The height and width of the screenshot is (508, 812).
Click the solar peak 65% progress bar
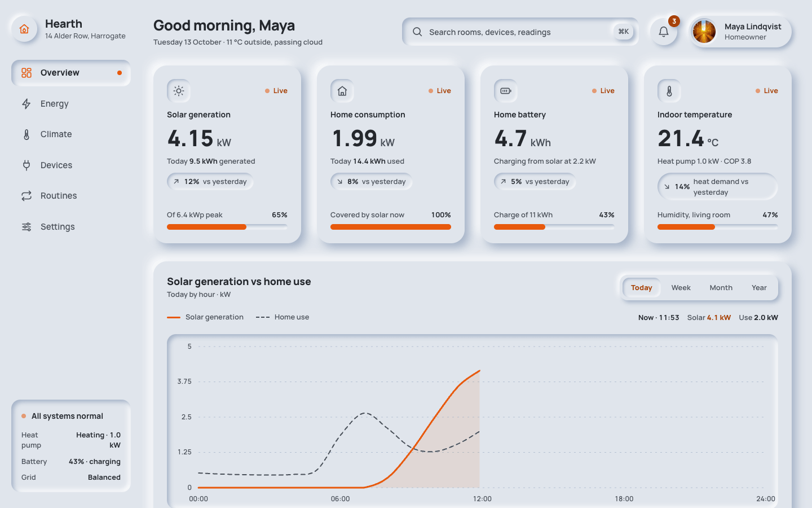coord(227,227)
